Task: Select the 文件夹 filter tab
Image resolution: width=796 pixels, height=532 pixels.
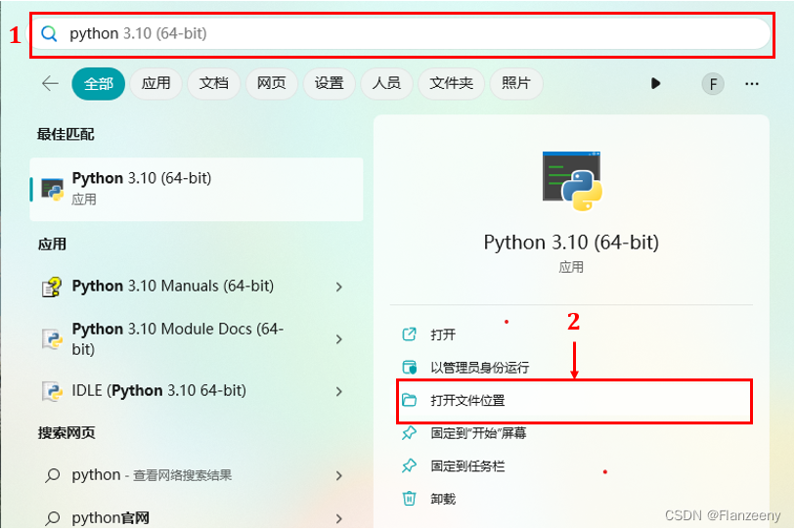Action: click(x=452, y=84)
